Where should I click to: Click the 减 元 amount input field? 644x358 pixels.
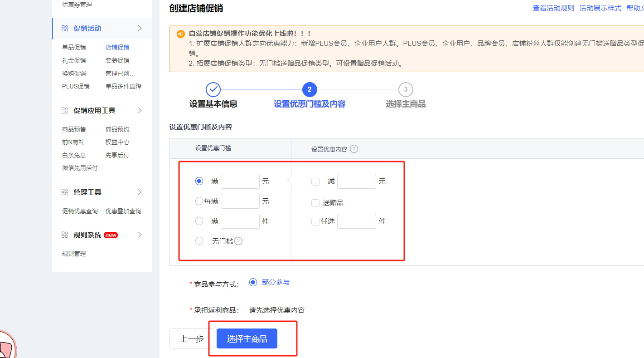[x=357, y=181]
